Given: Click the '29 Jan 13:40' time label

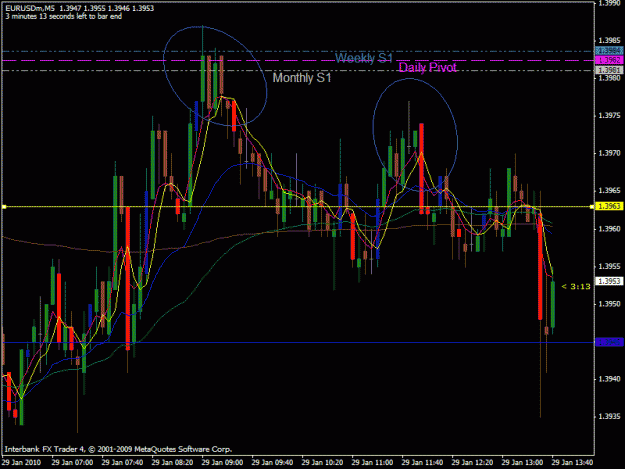Looking at the screenshot, I should pyautogui.click(x=572, y=462).
